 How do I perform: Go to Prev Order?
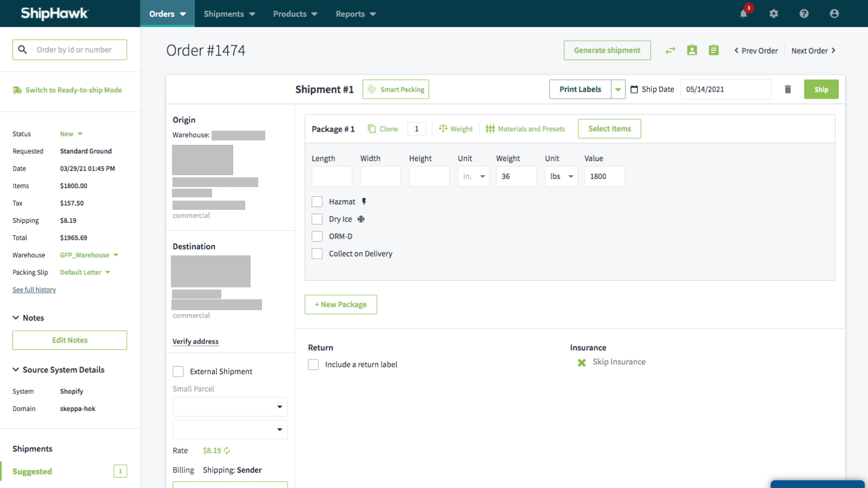click(756, 50)
